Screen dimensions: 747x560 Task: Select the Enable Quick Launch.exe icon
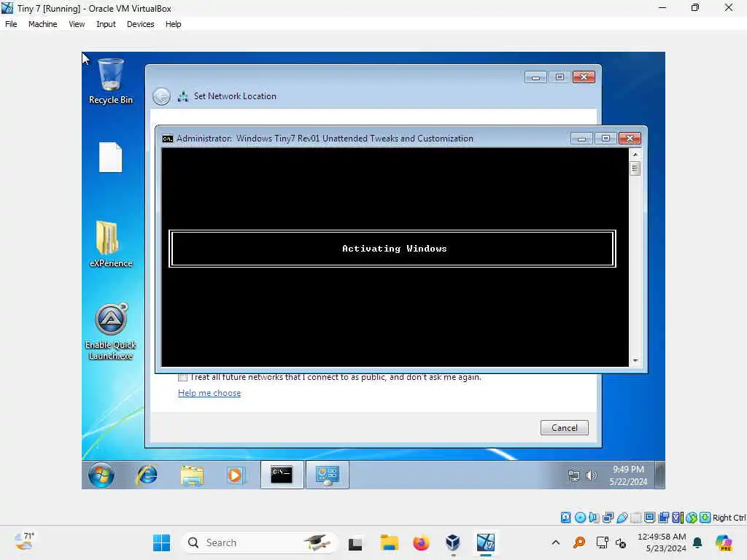111,332
